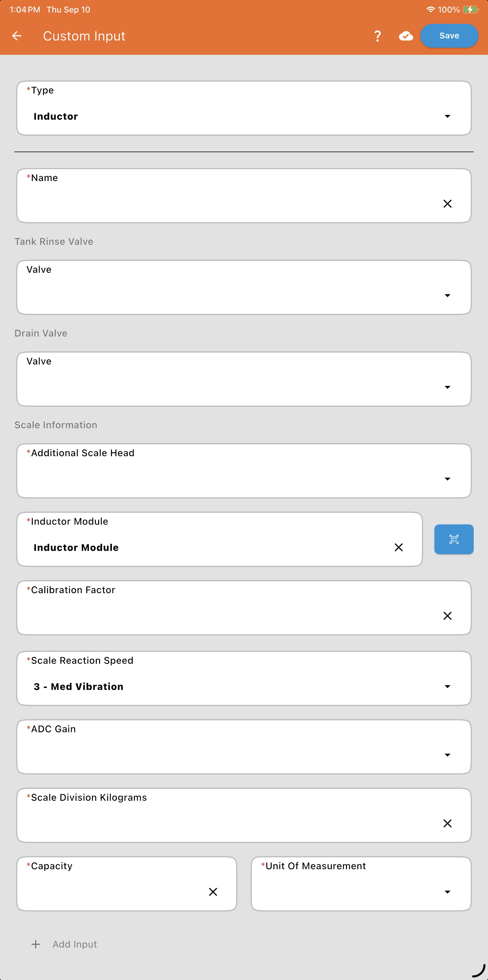Tap the back arrow icon
The image size is (488, 980).
[17, 36]
